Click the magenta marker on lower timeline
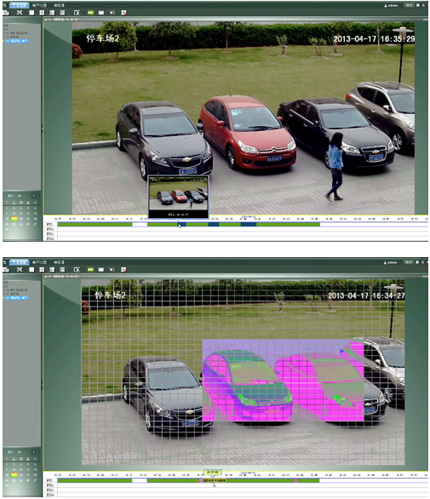The height and width of the screenshot is (499, 430). point(297,480)
